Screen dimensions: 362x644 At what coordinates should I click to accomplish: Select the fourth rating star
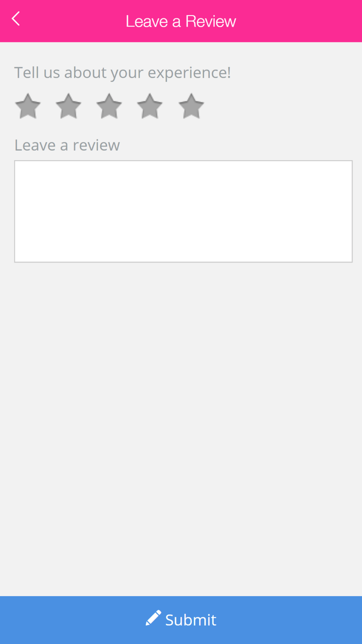[150, 106]
